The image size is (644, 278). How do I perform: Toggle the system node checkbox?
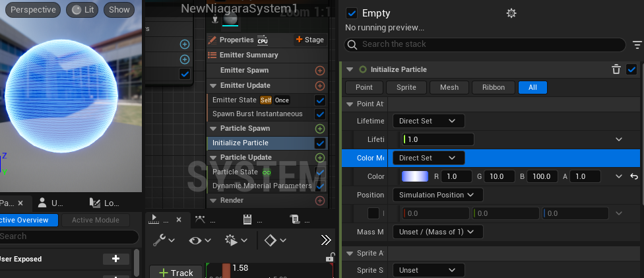[x=185, y=74]
